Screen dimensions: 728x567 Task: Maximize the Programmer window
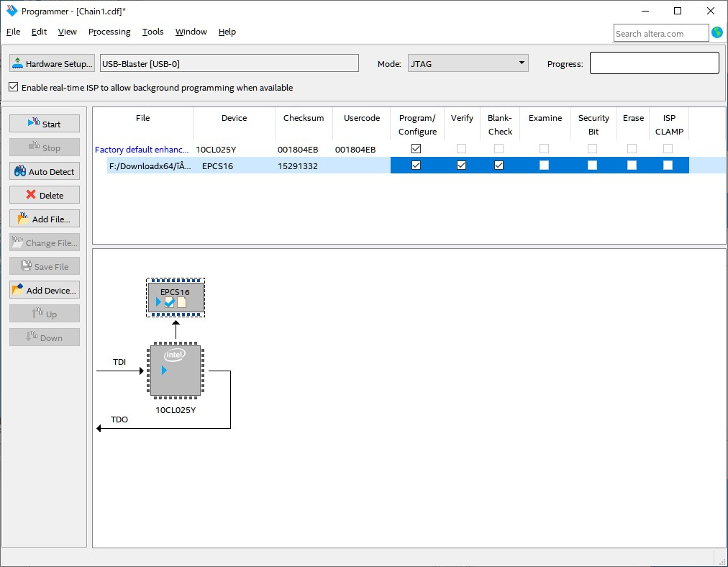[x=678, y=11]
